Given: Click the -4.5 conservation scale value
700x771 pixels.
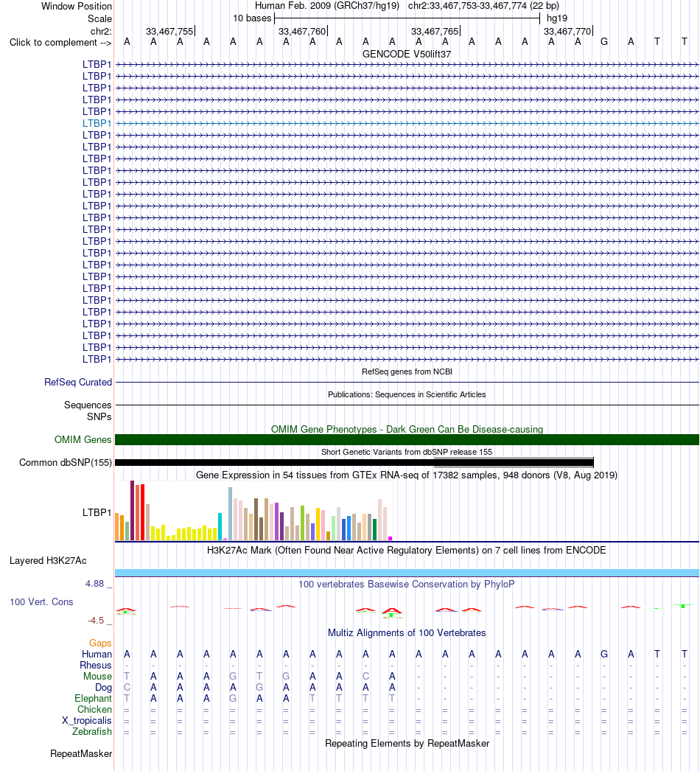Looking at the screenshot, I should click(x=96, y=621).
